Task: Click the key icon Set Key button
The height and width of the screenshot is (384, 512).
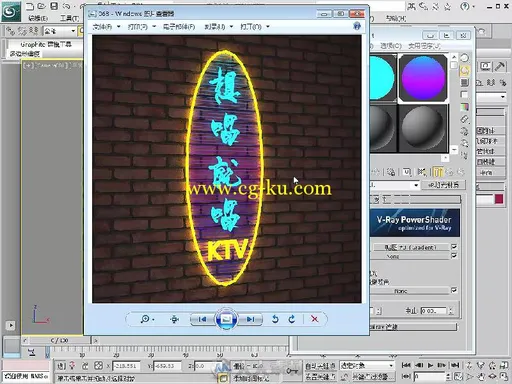Action: pyautogui.click(x=292, y=370)
